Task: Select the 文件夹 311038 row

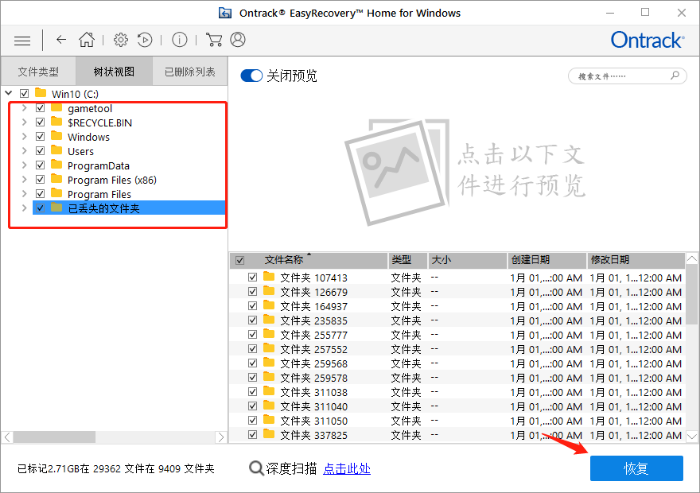Action: (x=458, y=392)
